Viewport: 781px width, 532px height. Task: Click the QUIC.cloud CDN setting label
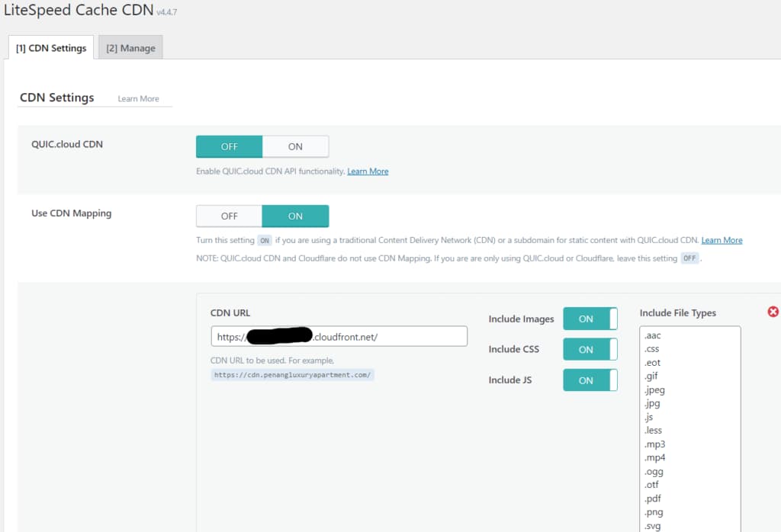[x=67, y=144]
